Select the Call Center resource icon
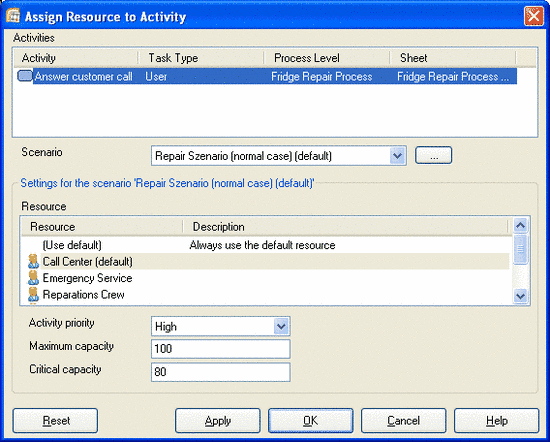550x442 pixels. (x=33, y=262)
